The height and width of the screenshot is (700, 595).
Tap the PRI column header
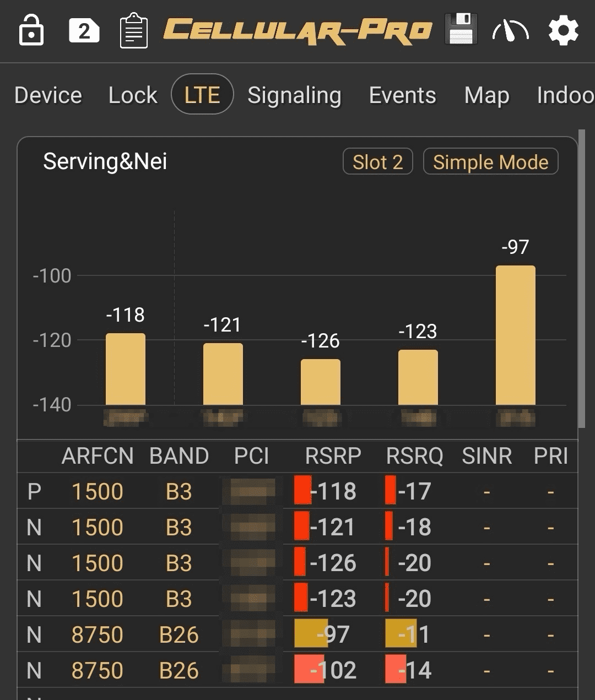551,456
